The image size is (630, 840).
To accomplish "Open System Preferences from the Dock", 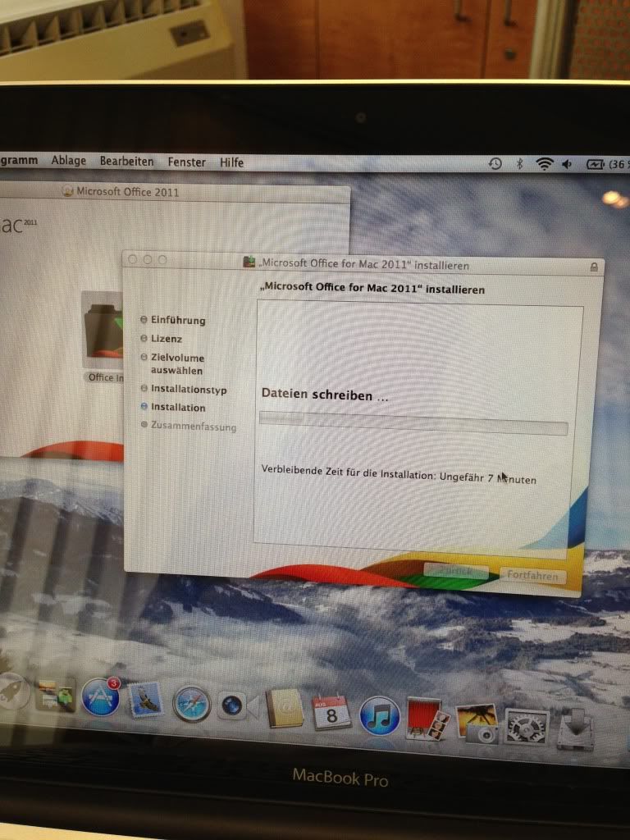I will click(527, 727).
